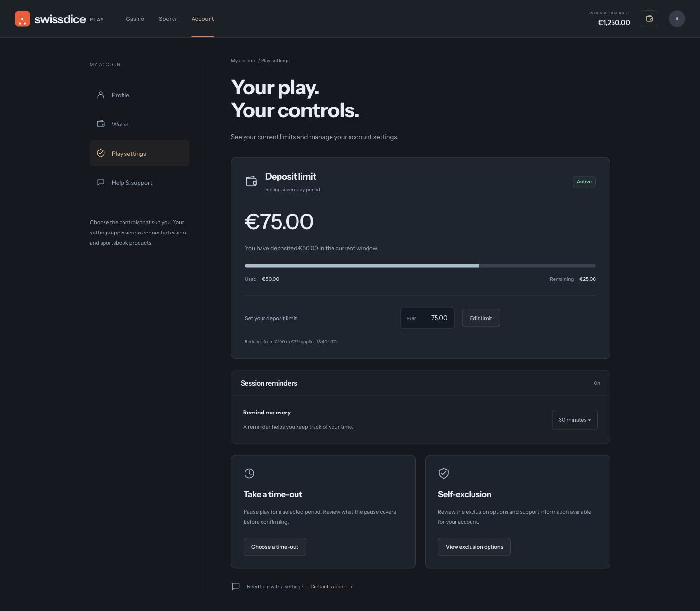The width and height of the screenshot is (700, 611).
Task: Click the Profile person icon in sidebar
Action: tap(101, 95)
